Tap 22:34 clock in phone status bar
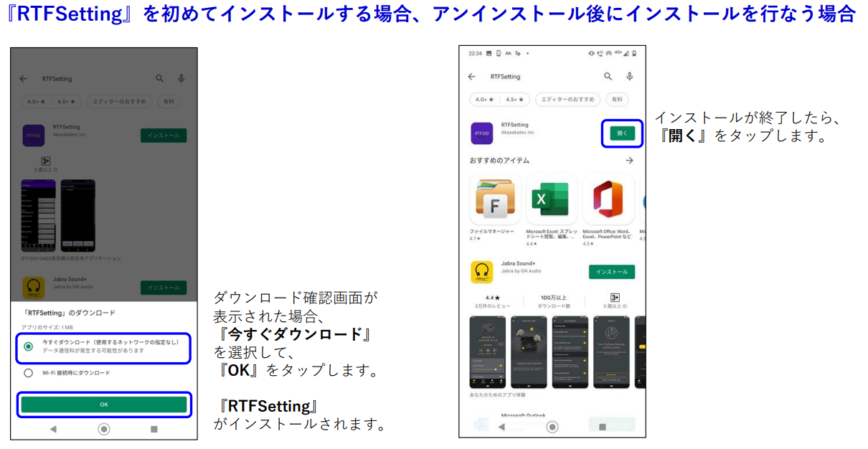The height and width of the screenshot is (449, 868). point(476,53)
